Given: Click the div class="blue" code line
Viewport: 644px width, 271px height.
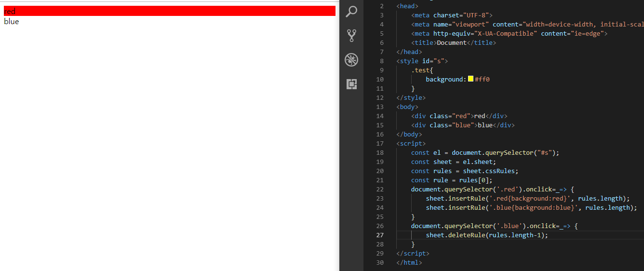Looking at the screenshot, I should click(x=463, y=125).
